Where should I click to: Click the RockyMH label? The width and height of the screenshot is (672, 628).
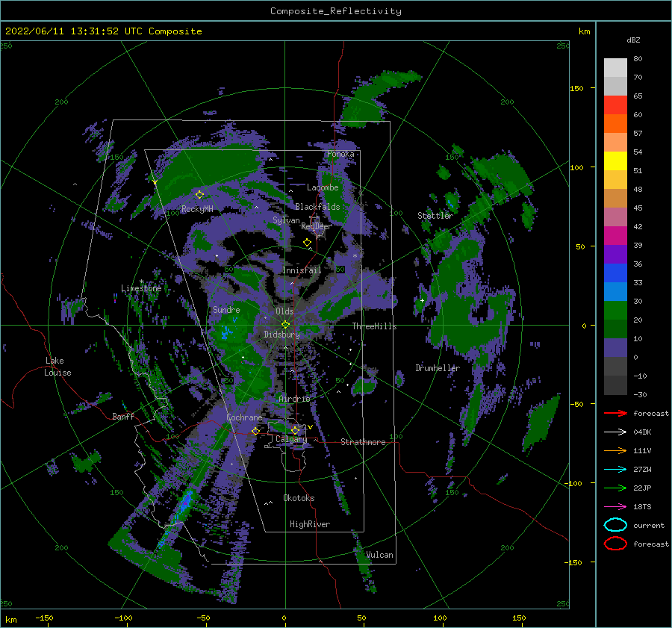pyautogui.click(x=197, y=209)
